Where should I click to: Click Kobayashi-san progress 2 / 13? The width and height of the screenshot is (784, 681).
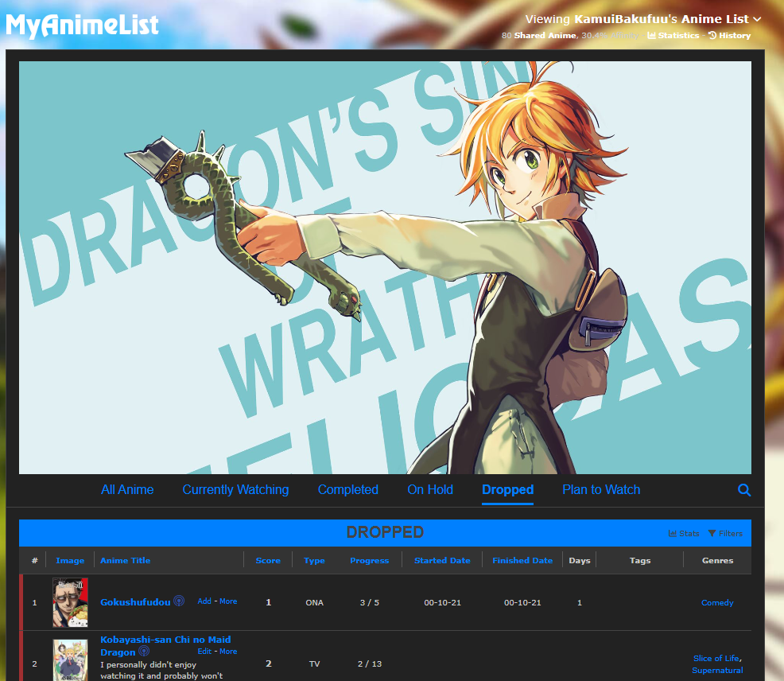coord(370,663)
